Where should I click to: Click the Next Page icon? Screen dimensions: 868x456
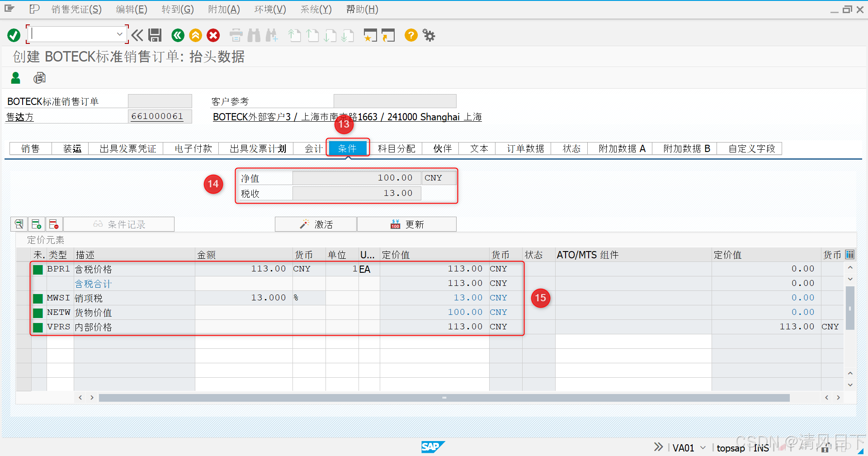[330, 35]
